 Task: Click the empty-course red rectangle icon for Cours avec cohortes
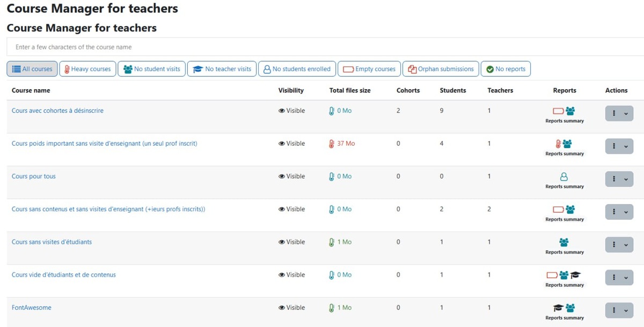(558, 111)
